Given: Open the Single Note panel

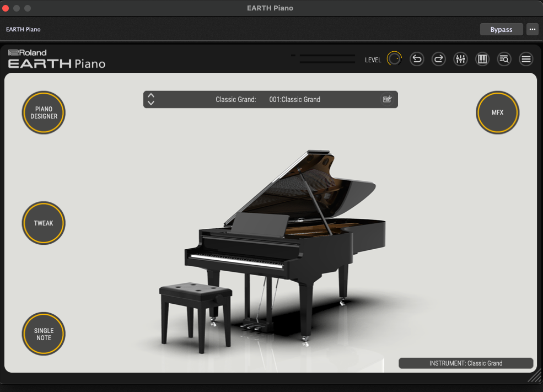Looking at the screenshot, I should pos(44,334).
